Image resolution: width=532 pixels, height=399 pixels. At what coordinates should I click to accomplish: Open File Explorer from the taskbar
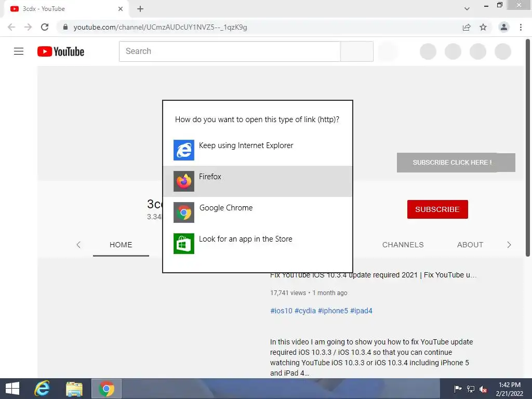point(74,389)
